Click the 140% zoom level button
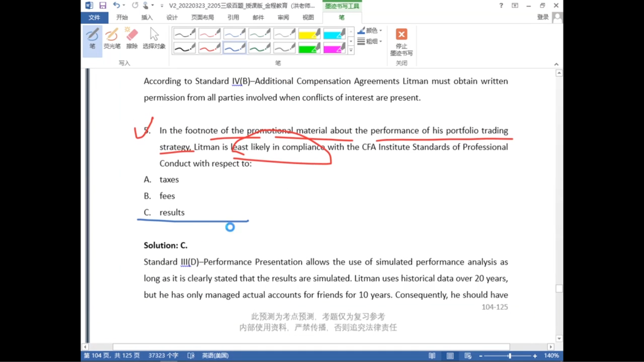This screenshot has height=362, width=644. (x=551, y=356)
